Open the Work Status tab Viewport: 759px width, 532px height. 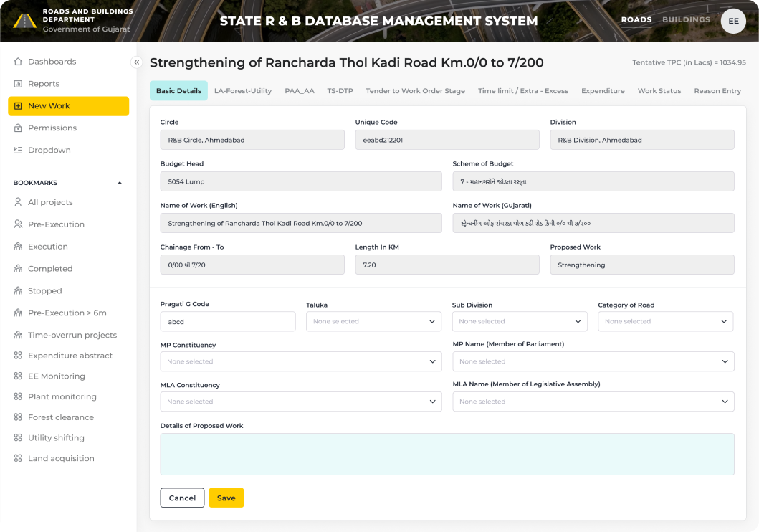click(659, 90)
